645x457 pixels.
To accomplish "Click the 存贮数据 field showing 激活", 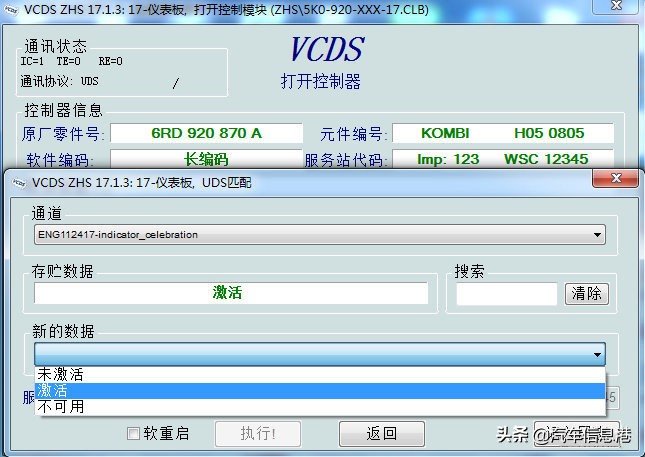I will click(x=231, y=293).
